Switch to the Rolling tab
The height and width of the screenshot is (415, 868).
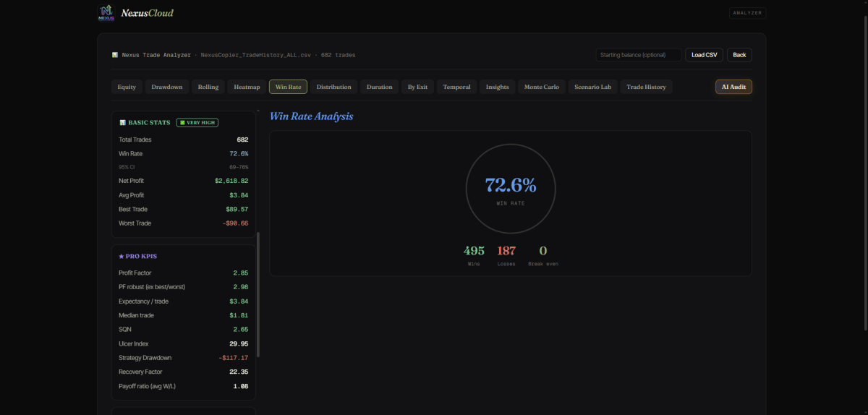[x=208, y=87]
